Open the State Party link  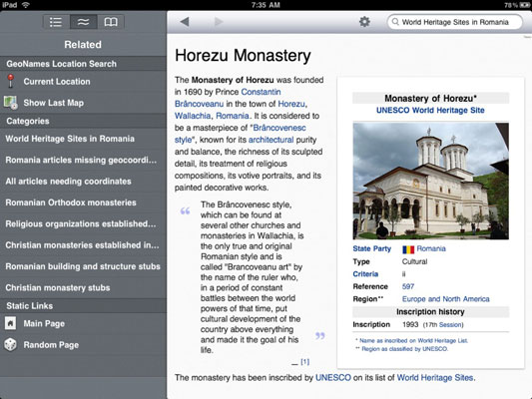pos(372,248)
